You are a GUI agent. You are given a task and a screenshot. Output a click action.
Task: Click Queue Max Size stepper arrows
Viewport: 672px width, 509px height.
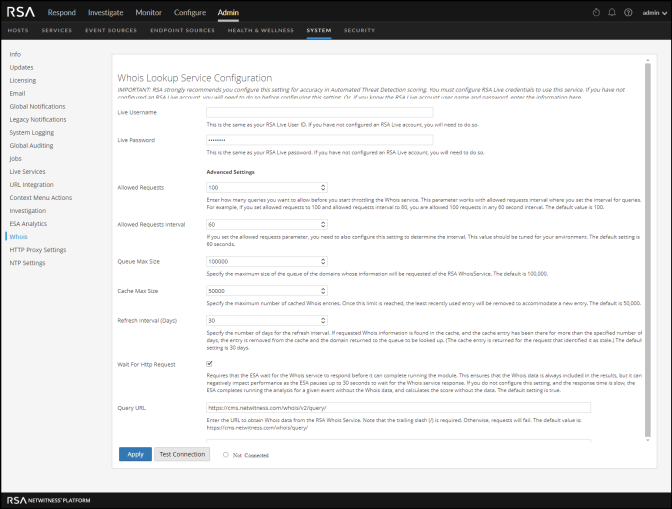coord(323,261)
